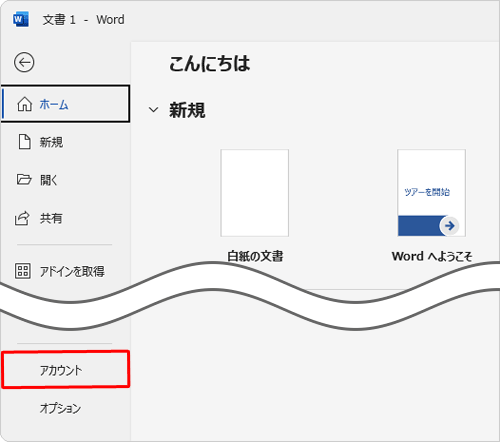Open the 開く sidebar item
This screenshot has height=442, width=500.
65,180
